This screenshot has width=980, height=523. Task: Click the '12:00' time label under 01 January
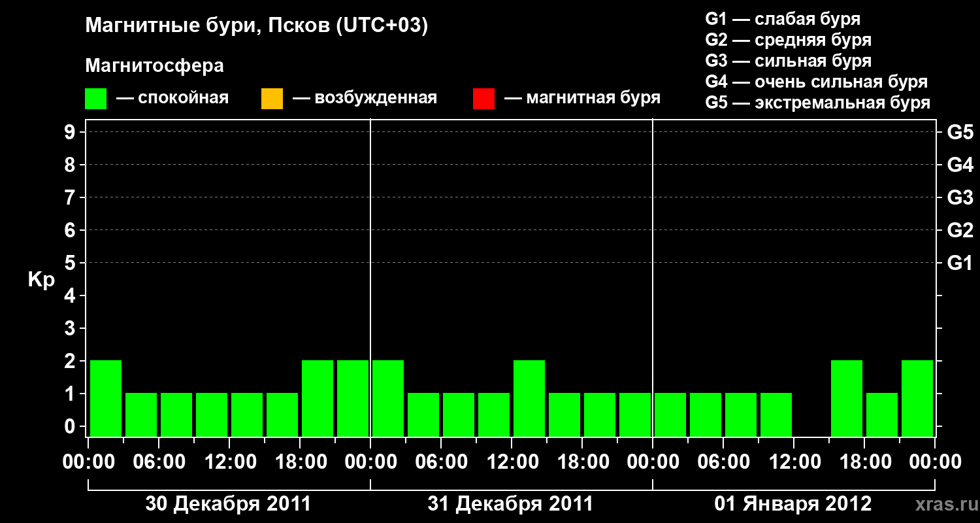point(794,462)
